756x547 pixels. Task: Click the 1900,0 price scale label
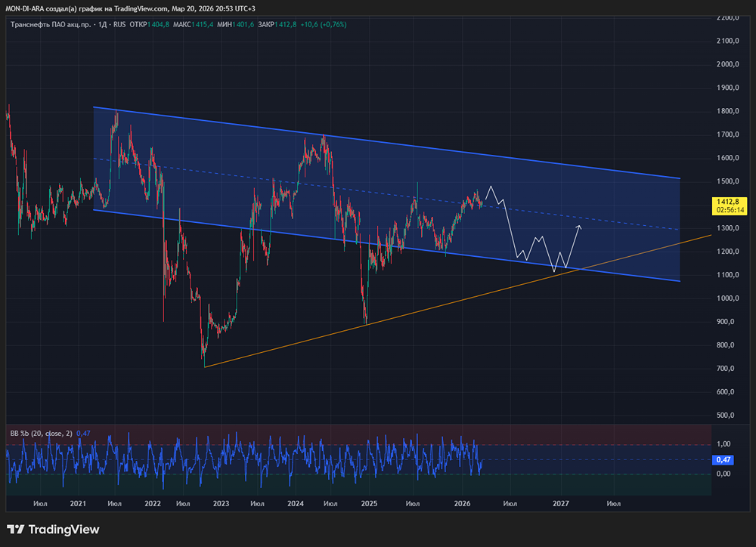pyautogui.click(x=727, y=88)
